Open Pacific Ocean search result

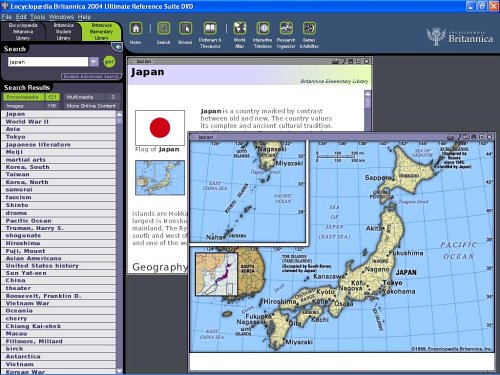point(59,221)
